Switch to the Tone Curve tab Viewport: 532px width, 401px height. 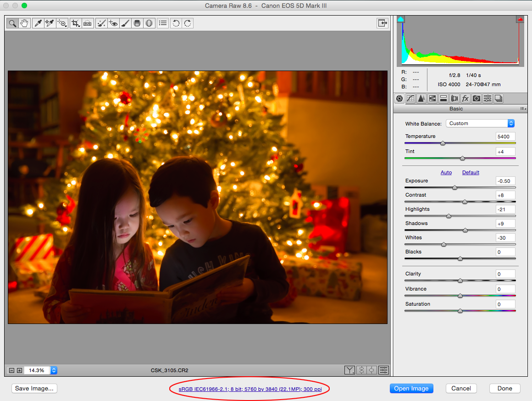(x=410, y=98)
